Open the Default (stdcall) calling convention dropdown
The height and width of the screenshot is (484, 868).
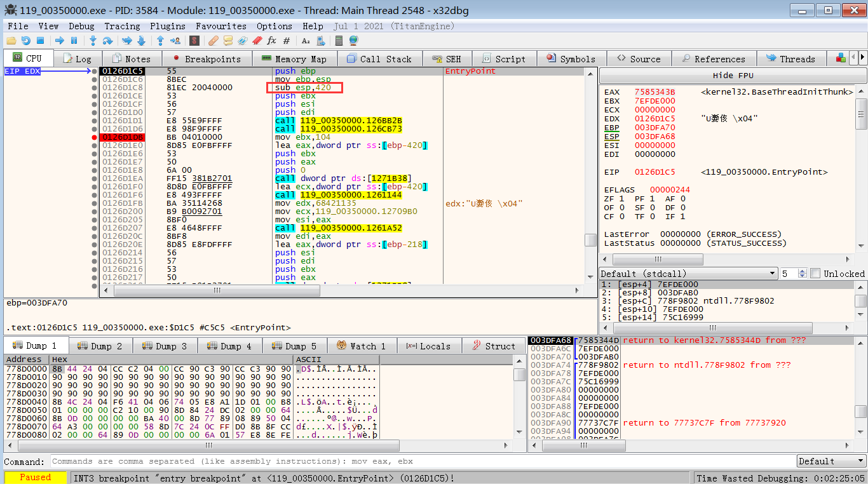pos(689,274)
